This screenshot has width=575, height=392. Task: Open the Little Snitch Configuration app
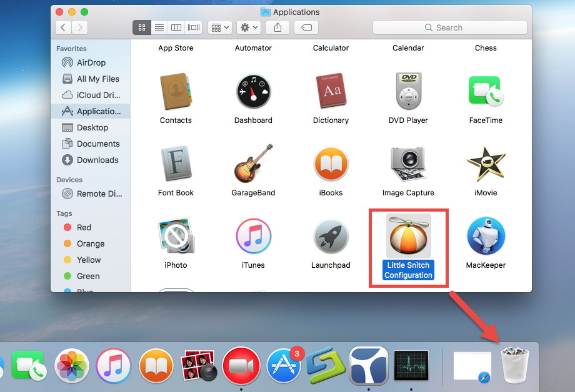point(408,236)
